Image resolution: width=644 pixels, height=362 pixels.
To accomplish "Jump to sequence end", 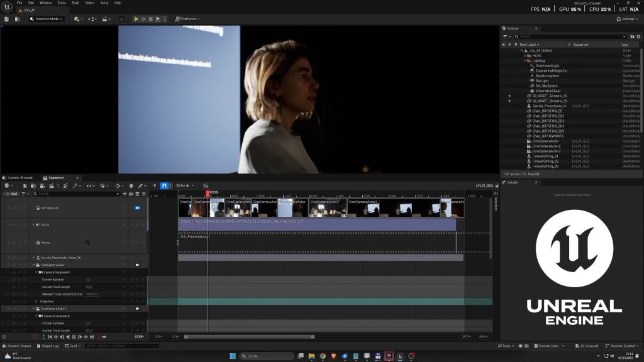I will click(92, 337).
